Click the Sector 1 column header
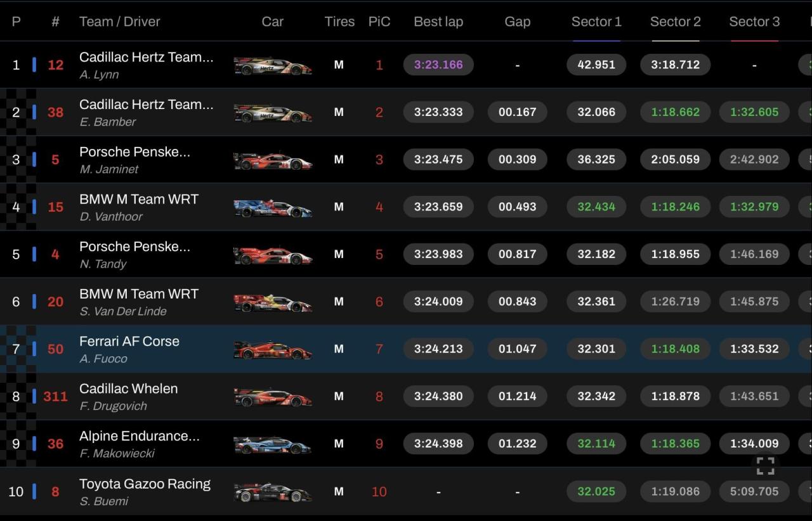This screenshot has width=812, height=521. pos(596,22)
